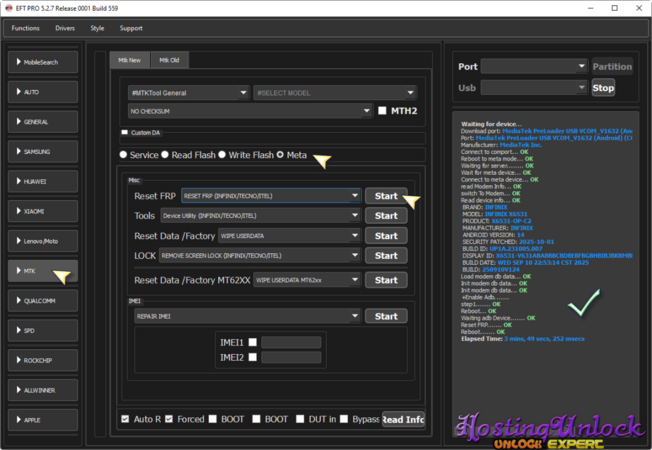Expand the Reset FRP method dropdown
Image resolution: width=652 pixels, height=450 pixels.
click(x=270, y=196)
